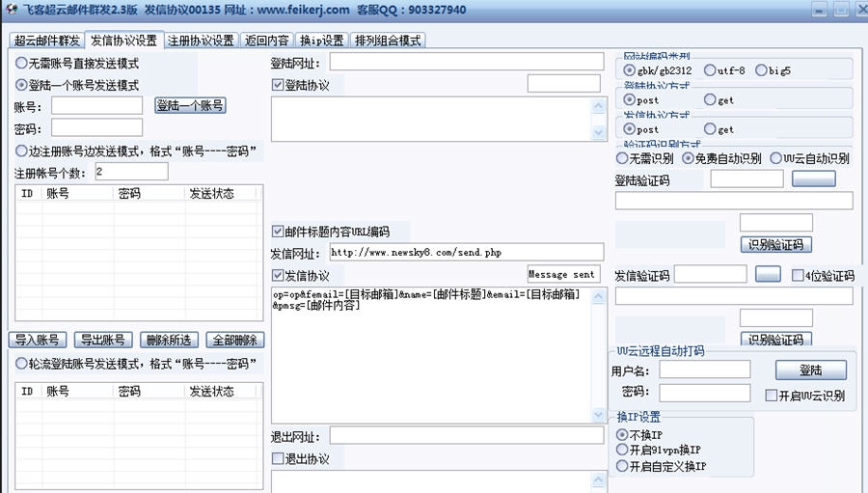
Task: Click the 发信网址 field with newsky8 URL
Action: coord(467,252)
